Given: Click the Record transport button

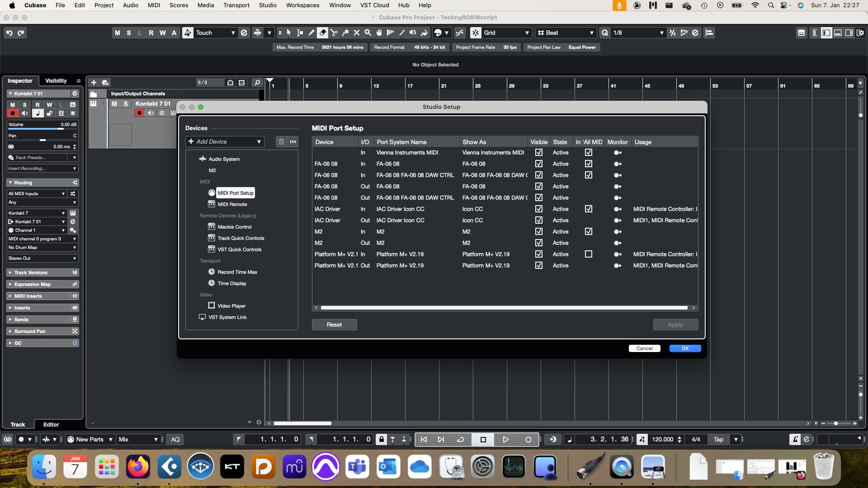Looking at the screenshot, I should [x=528, y=439].
